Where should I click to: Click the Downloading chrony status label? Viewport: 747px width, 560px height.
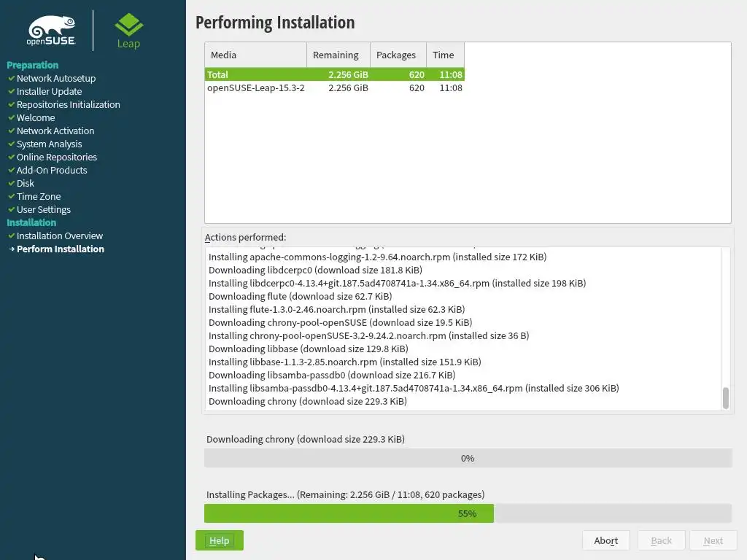pos(306,439)
